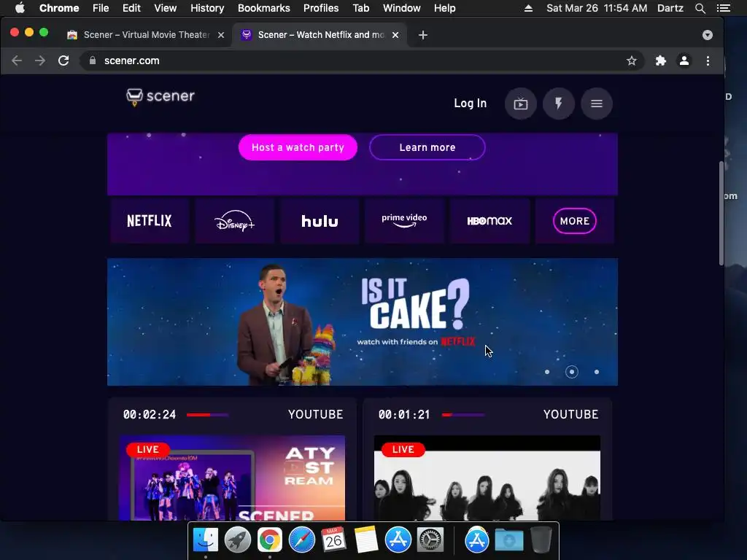Screen dimensions: 747x560
Task: Open the black-and-white live YouTube thumbnail
Action: (x=487, y=478)
